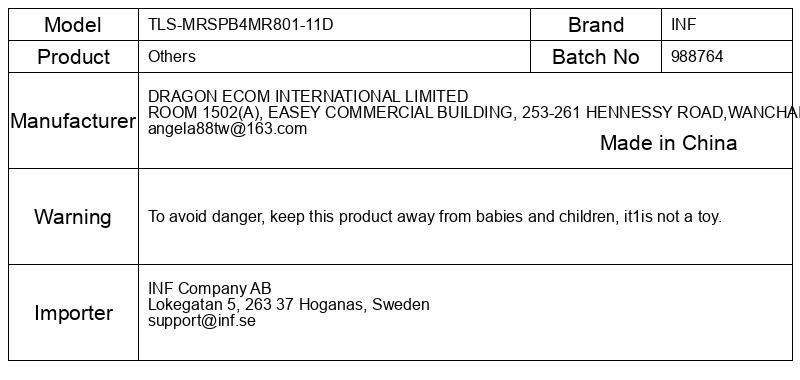Click the Importer label cell
800x380 pixels.
73,312
